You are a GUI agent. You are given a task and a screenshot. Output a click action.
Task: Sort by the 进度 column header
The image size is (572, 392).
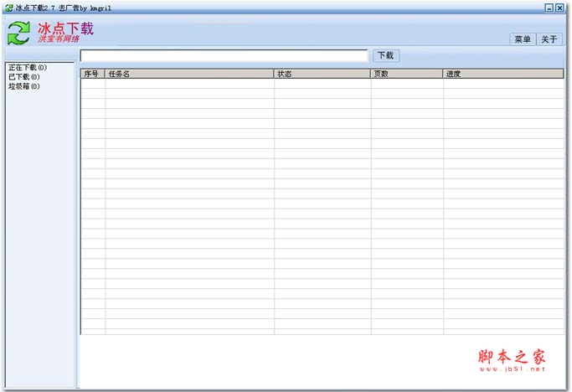pos(503,74)
